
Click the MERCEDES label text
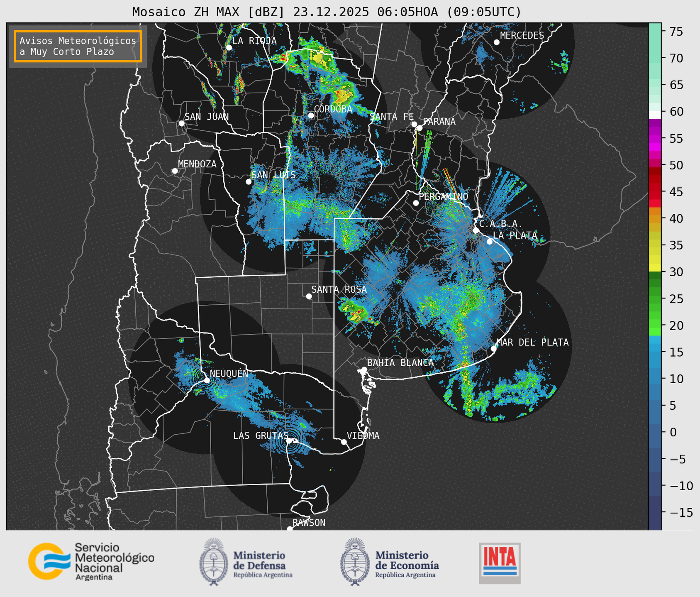[x=522, y=36]
